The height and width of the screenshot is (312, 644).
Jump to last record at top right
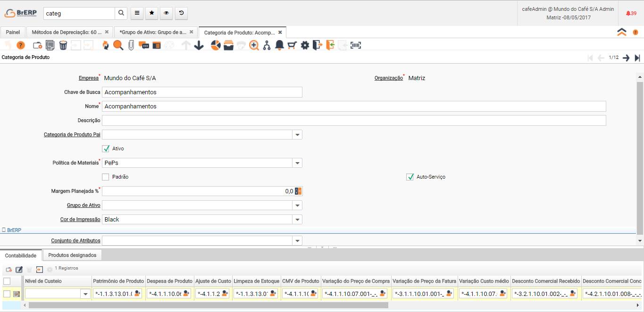pos(637,58)
